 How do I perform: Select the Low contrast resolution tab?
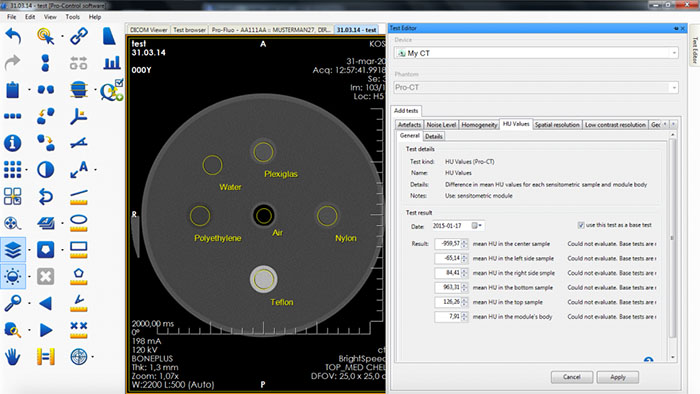coord(615,124)
